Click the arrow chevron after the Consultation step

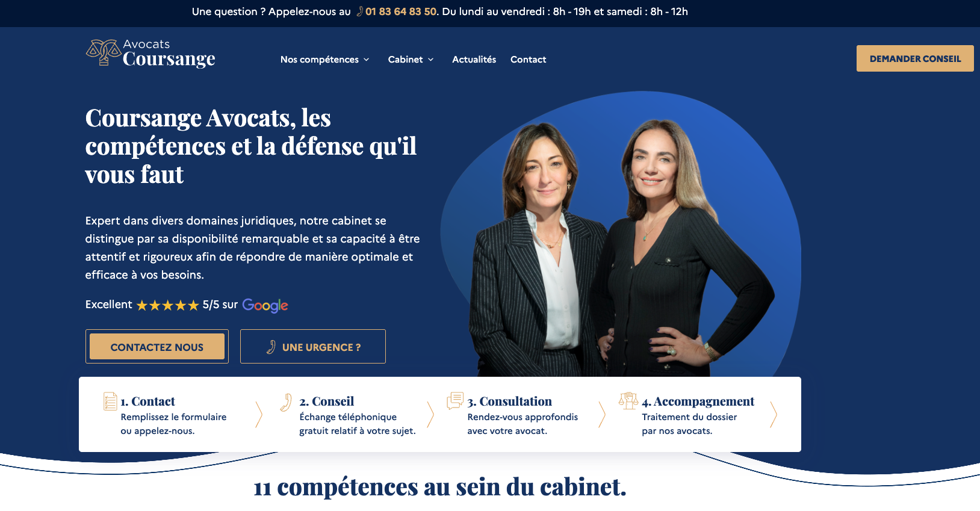[602, 415]
